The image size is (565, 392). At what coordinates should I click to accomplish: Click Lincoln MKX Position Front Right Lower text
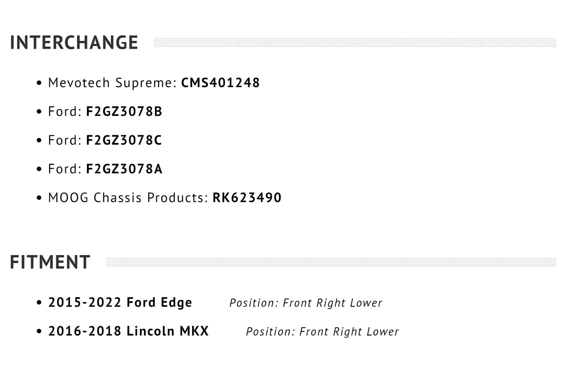[322, 332]
